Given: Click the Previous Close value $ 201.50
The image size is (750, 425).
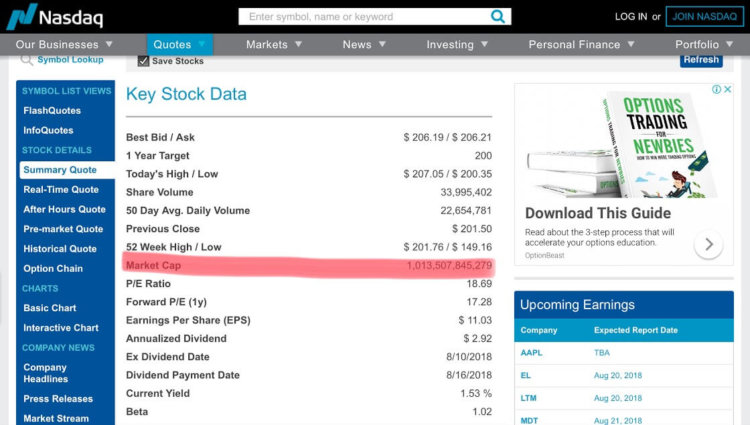Looking at the screenshot, I should pos(472,229).
